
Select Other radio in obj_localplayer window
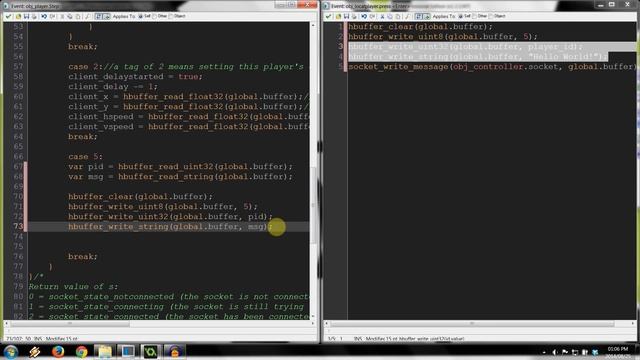pos(480,16)
